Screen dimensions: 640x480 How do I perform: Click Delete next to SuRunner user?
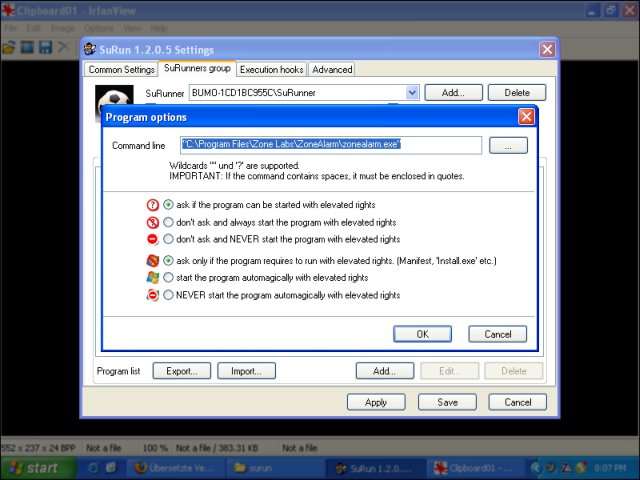tap(517, 92)
